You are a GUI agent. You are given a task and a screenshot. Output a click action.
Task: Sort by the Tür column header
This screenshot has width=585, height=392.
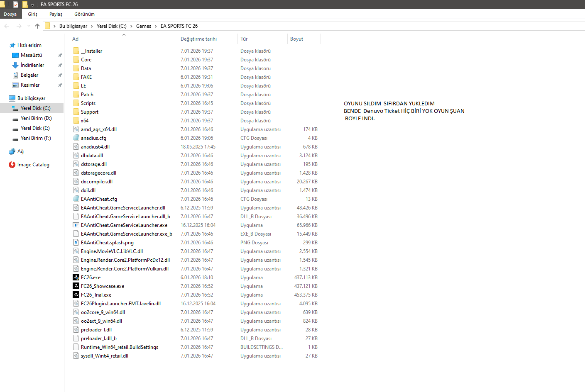[x=244, y=39]
